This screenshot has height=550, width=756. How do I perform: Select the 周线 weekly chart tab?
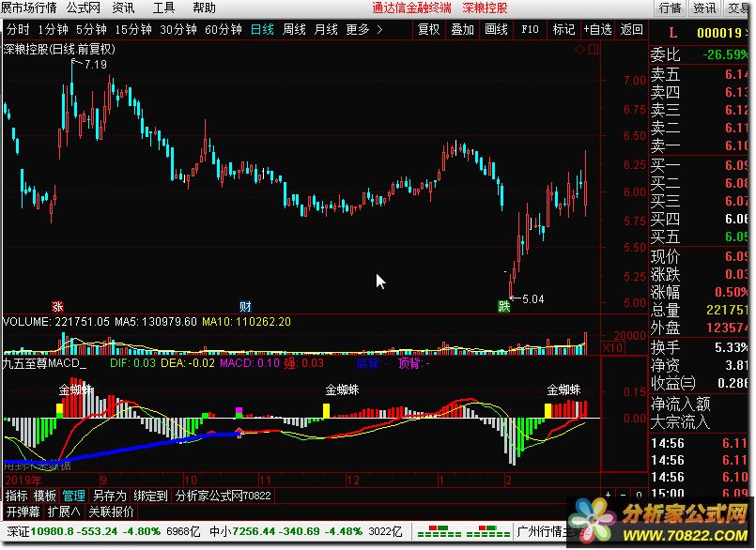tap(294, 29)
